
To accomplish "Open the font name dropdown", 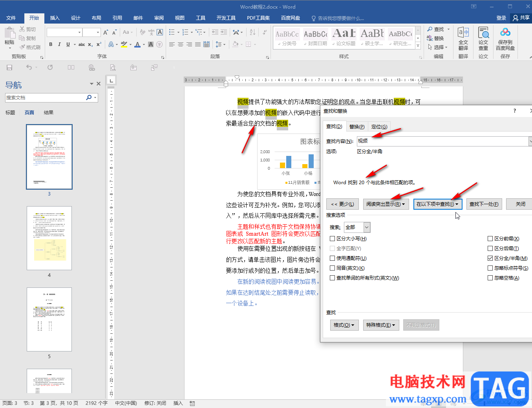I will (79, 32).
